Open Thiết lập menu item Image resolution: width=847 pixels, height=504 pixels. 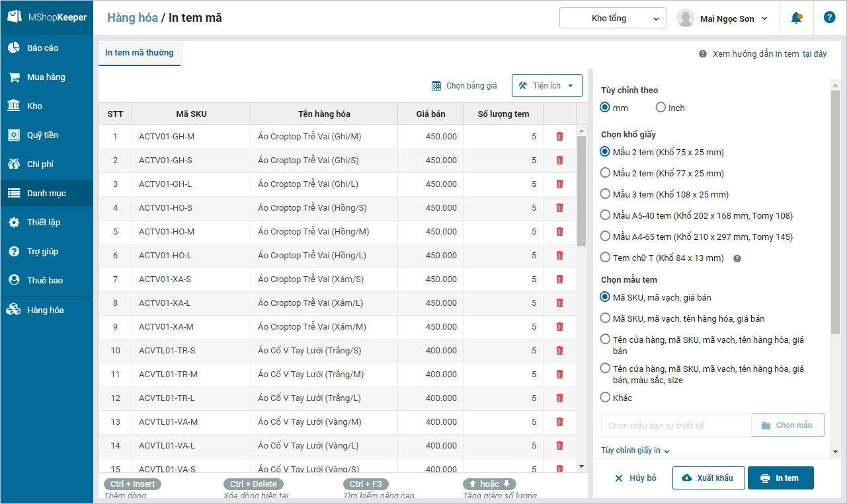tap(47, 222)
